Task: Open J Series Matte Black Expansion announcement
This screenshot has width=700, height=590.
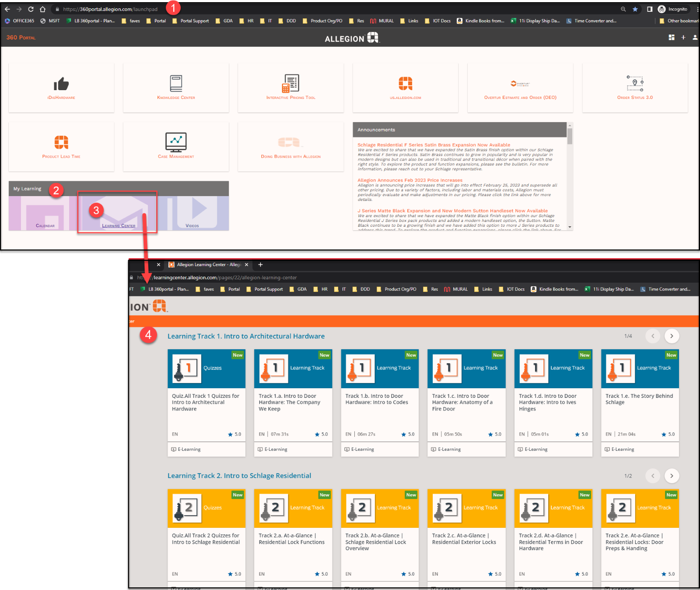Action: (x=452, y=211)
